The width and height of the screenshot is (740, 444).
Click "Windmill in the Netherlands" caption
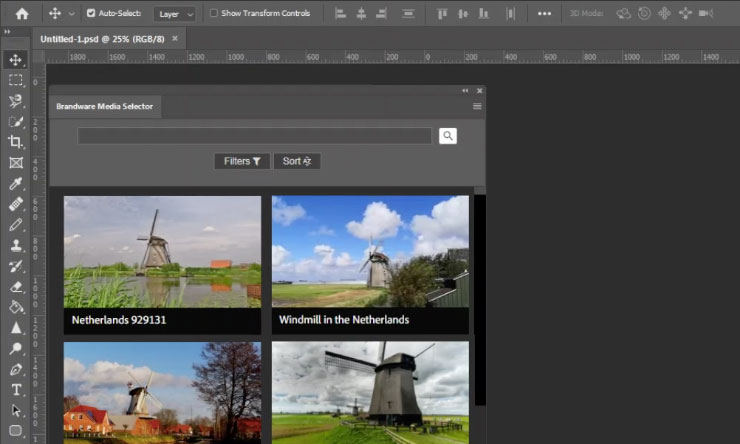(344, 320)
